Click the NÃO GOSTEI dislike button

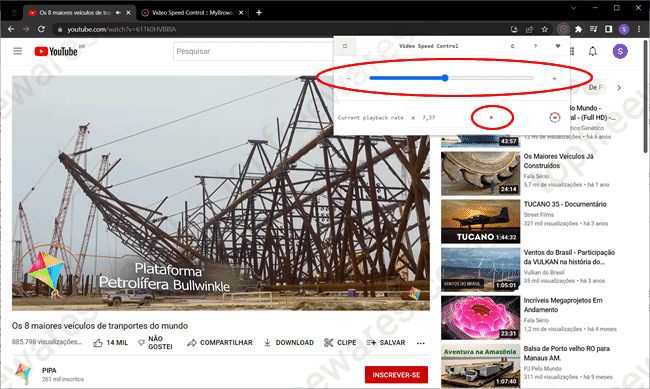(x=155, y=343)
